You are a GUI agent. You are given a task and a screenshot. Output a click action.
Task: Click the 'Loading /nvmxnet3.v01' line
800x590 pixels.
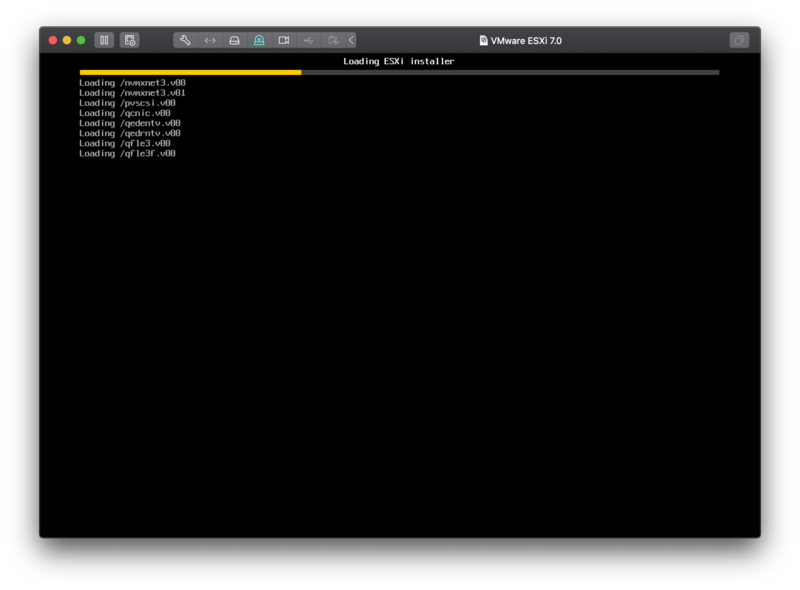click(132, 93)
